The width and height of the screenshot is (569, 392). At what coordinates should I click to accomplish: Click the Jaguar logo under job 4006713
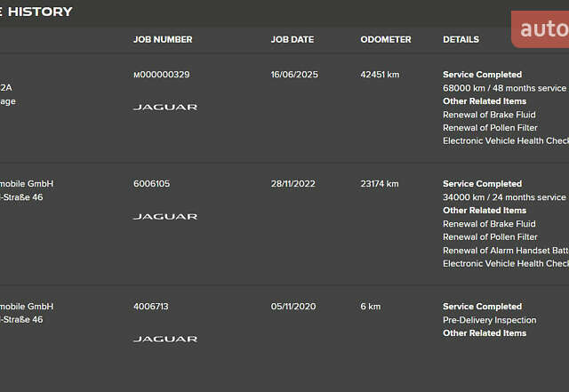click(165, 339)
